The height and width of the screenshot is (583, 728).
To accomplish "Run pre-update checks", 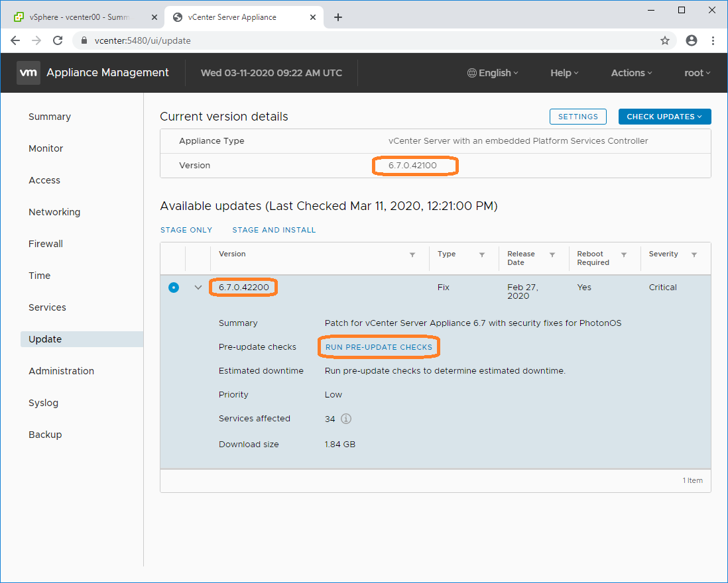I will tap(379, 347).
